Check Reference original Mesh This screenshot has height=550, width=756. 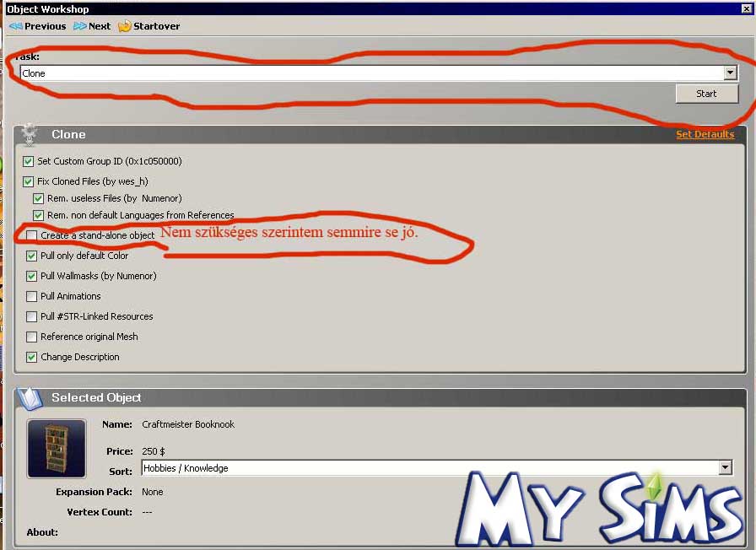32,337
